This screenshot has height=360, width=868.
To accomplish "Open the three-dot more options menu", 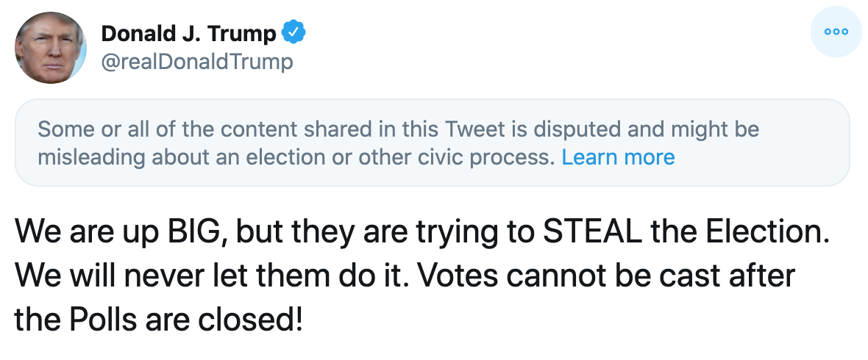I will point(836,32).
